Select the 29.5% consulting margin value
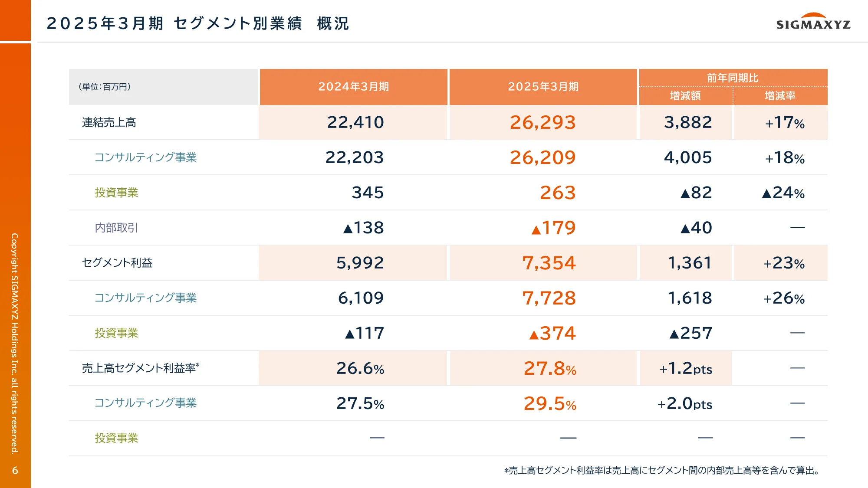868x488 pixels. (550, 403)
